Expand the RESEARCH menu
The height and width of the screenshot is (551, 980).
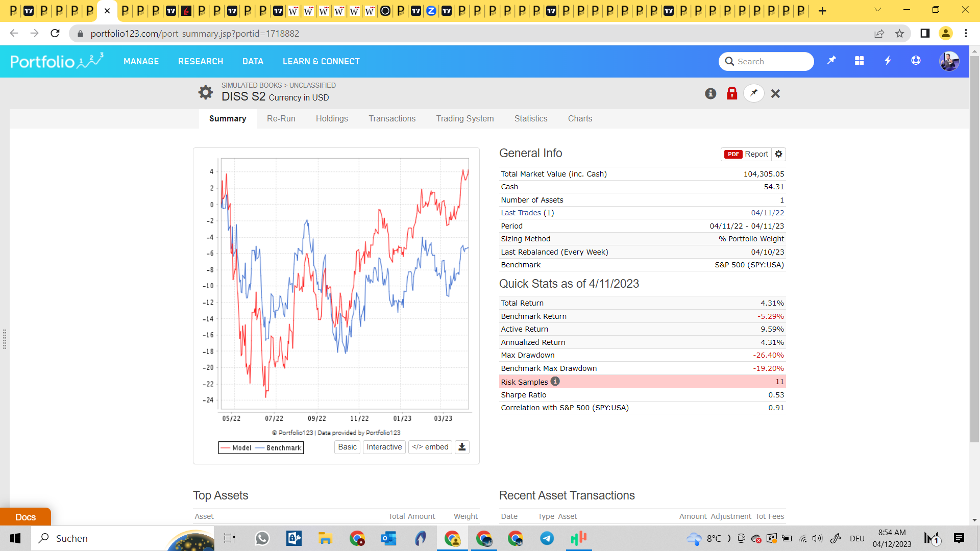(201, 61)
